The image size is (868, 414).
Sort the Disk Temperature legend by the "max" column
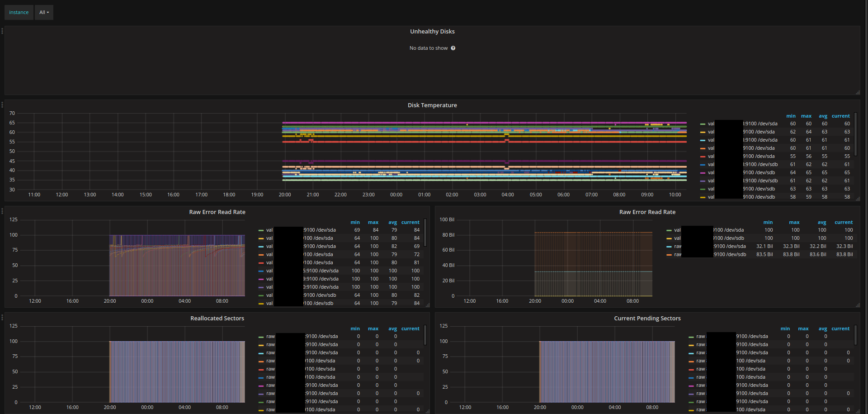tap(807, 116)
